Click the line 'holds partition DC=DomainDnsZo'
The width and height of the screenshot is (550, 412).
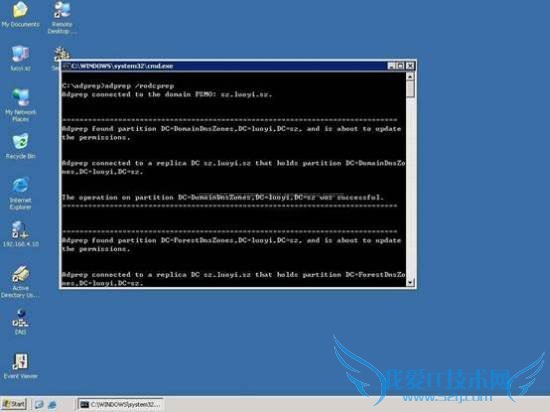pos(234,163)
